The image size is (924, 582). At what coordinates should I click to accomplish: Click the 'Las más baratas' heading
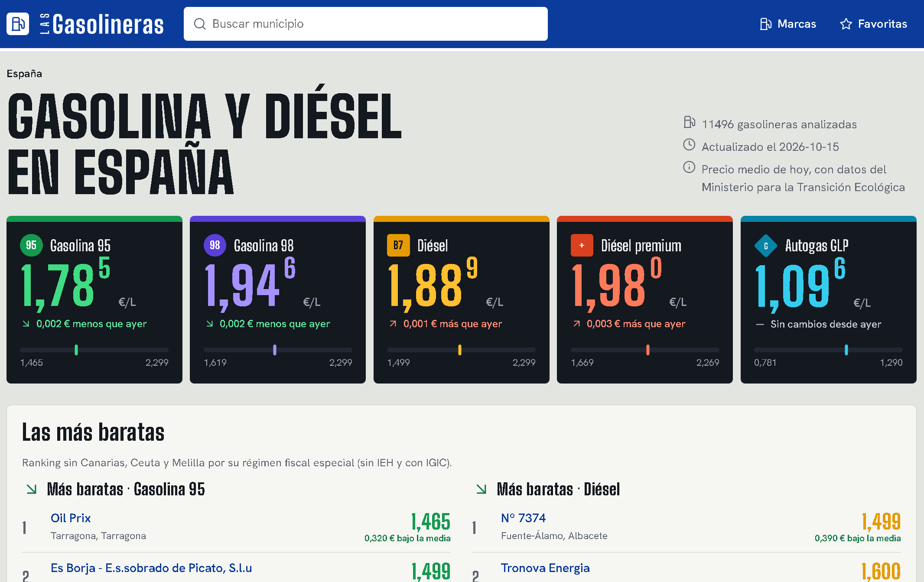pyautogui.click(x=93, y=432)
